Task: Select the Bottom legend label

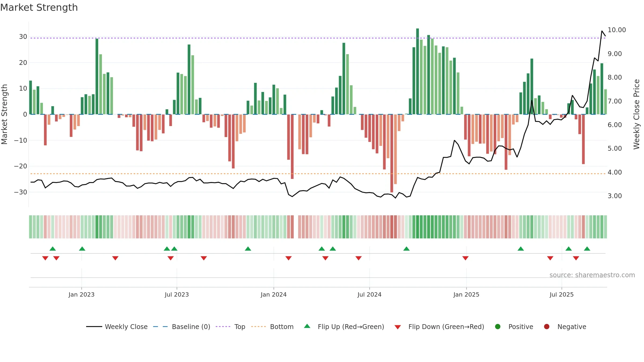Action: coord(282,327)
